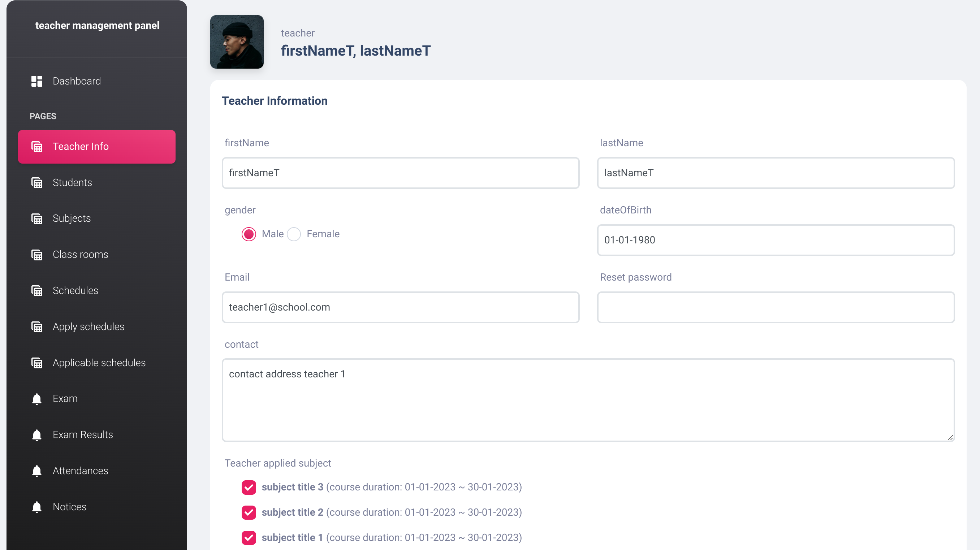Click the Attendances bell icon
The image size is (980, 550).
click(36, 471)
